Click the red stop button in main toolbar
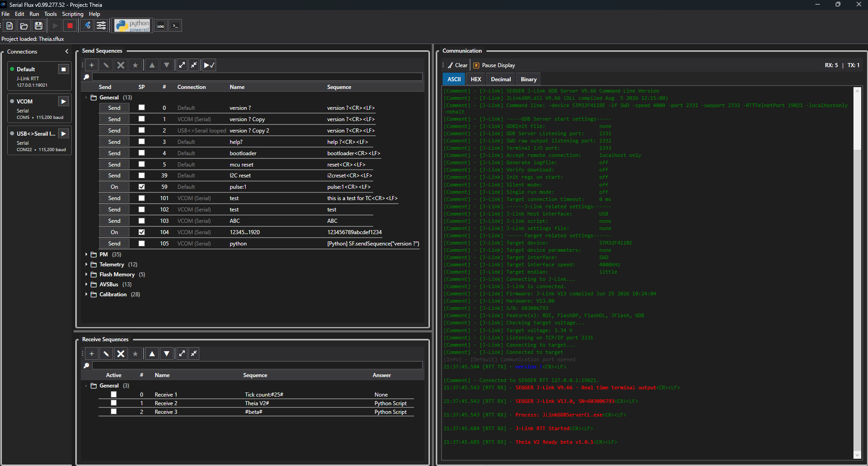Image resolution: width=868 pixels, height=466 pixels. tap(70, 26)
